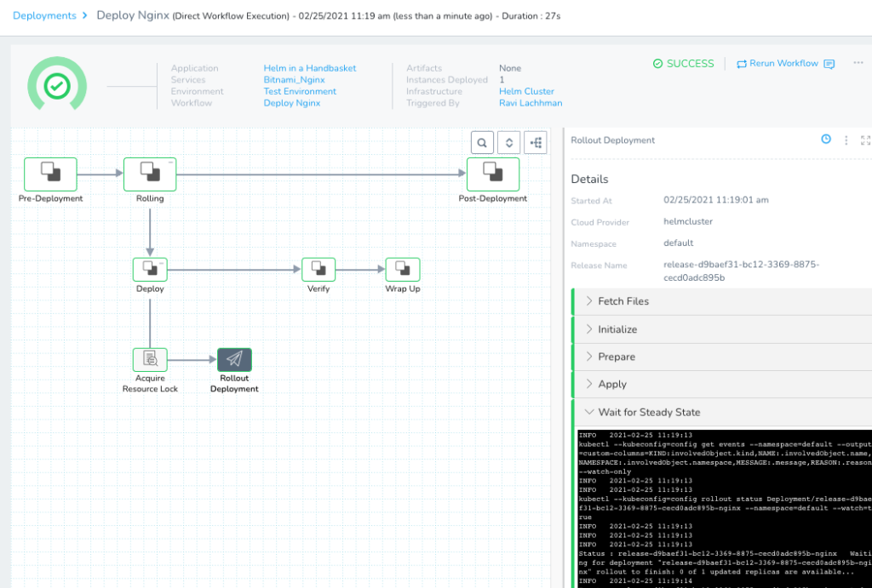
Task: Click the expand/collapse arrows canvas button
Action: [x=509, y=143]
